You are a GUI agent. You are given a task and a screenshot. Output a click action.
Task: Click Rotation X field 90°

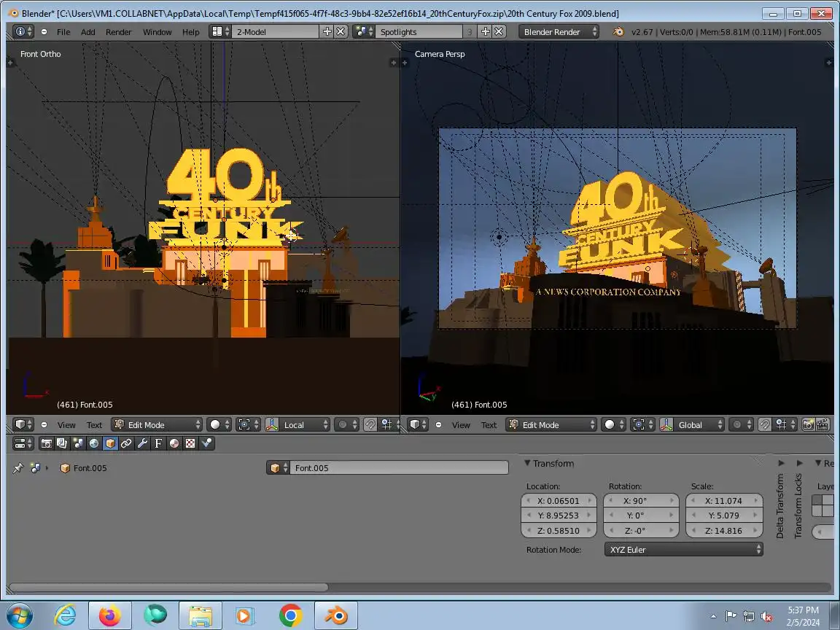(641, 500)
